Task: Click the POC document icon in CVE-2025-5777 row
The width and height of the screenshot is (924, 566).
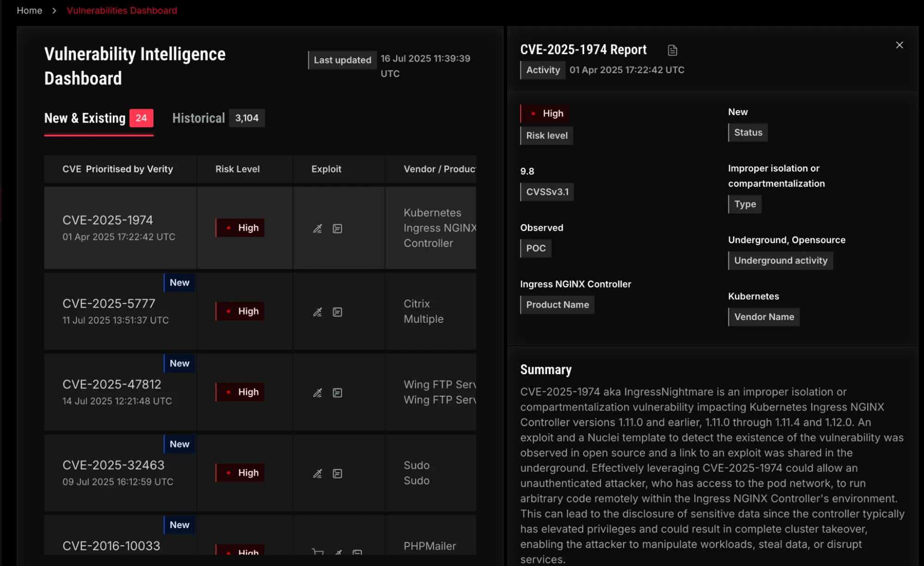Action: click(x=337, y=312)
